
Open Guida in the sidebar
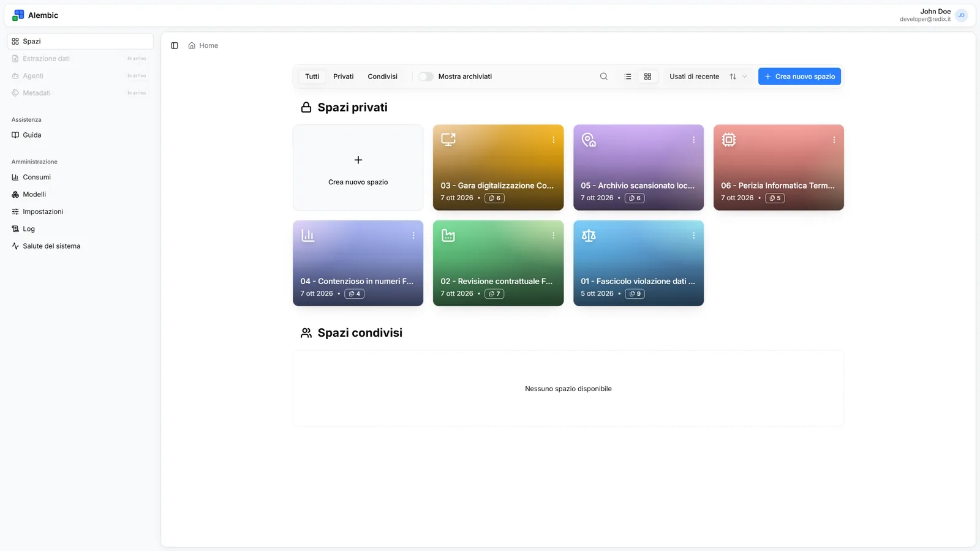point(80,135)
